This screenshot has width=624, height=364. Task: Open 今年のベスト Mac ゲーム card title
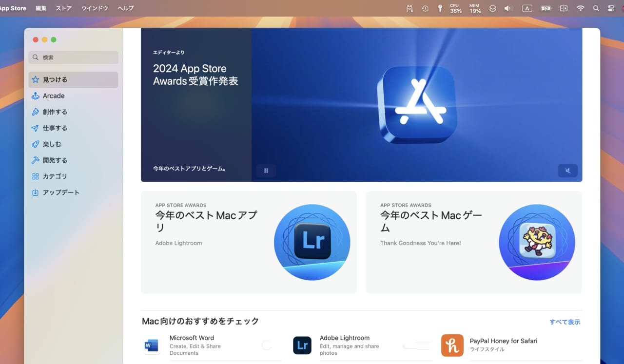click(431, 221)
